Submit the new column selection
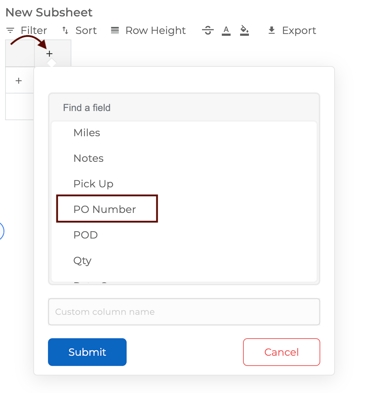377x393 pixels. pyautogui.click(x=87, y=352)
